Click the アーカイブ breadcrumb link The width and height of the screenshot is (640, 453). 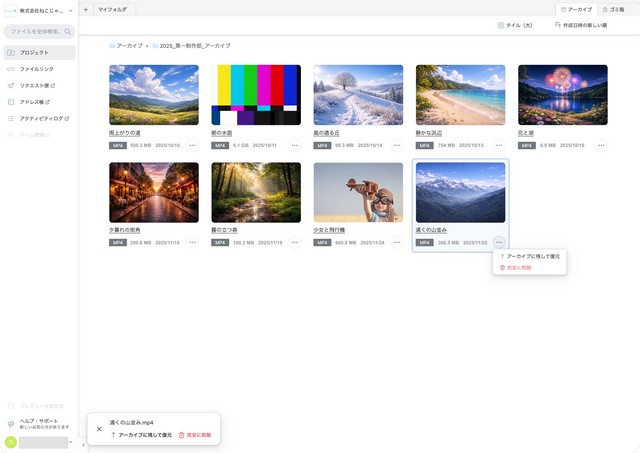pyautogui.click(x=129, y=46)
